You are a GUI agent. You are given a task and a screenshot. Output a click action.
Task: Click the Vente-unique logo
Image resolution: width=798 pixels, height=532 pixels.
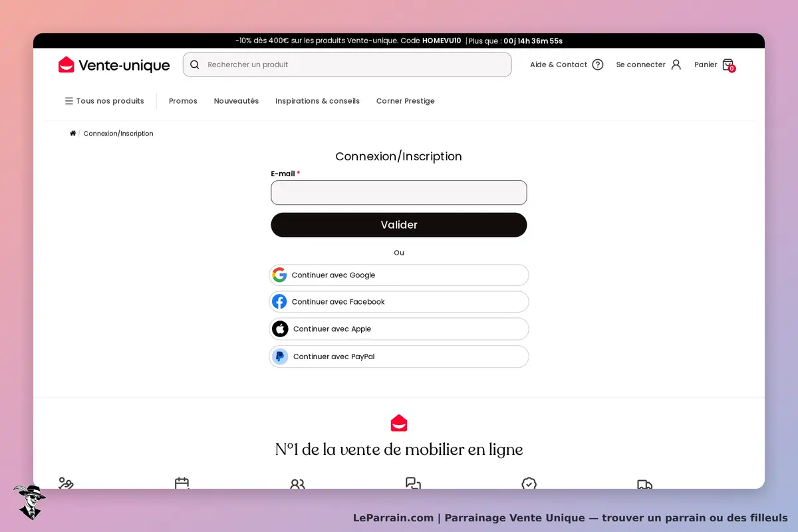coord(114,65)
